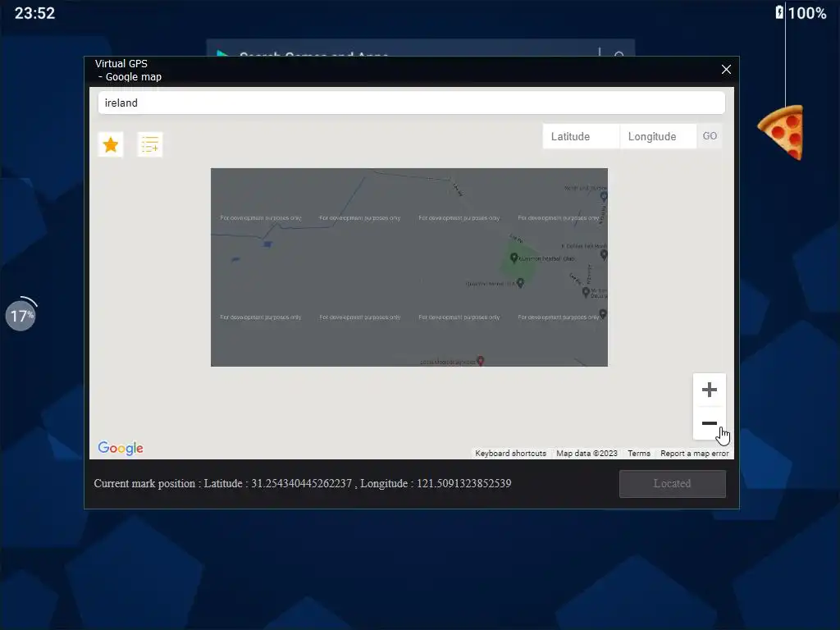Click the football club green map pin
840x630 pixels.
coord(514,258)
